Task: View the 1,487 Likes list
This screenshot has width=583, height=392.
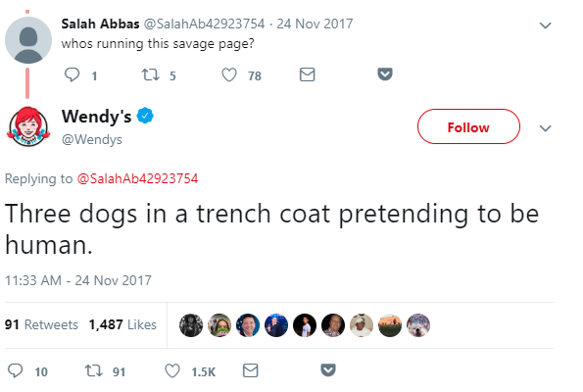Action: click(122, 324)
